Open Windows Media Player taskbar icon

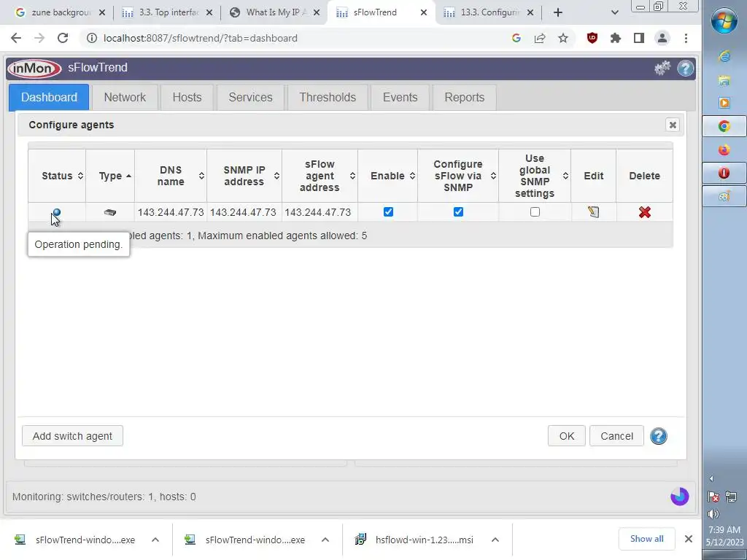pyautogui.click(x=724, y=103)
